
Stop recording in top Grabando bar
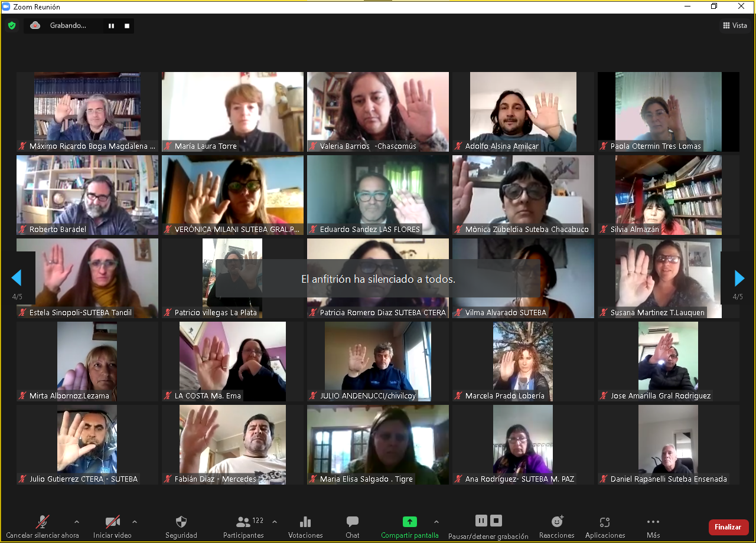click(127, 26)
